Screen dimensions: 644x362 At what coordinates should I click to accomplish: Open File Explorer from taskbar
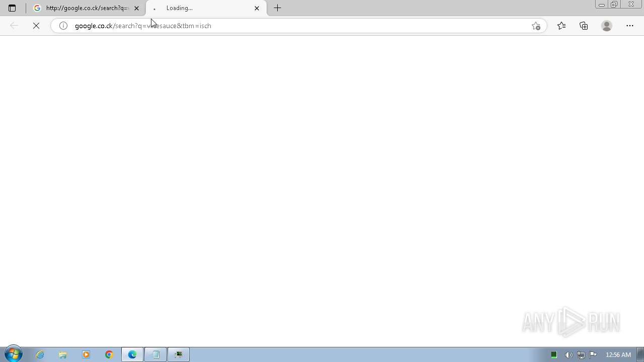[x=63, y=354]
